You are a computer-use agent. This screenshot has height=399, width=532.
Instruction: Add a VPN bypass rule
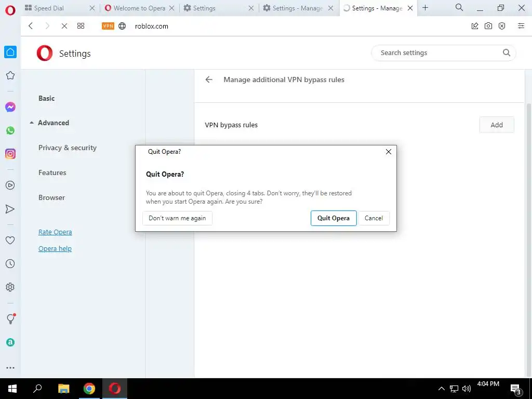click(497, 125)
